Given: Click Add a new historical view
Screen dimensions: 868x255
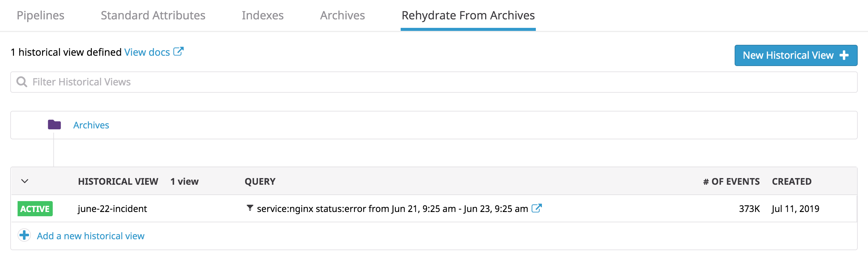Looking at the screenshot, I should [90, 236].
